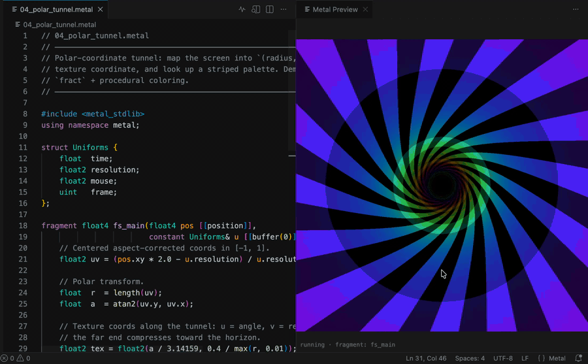Click the status text 'running · fragment: fs_main'
Viewport: 588px width, 364px height.
click(x=348, y=344)
